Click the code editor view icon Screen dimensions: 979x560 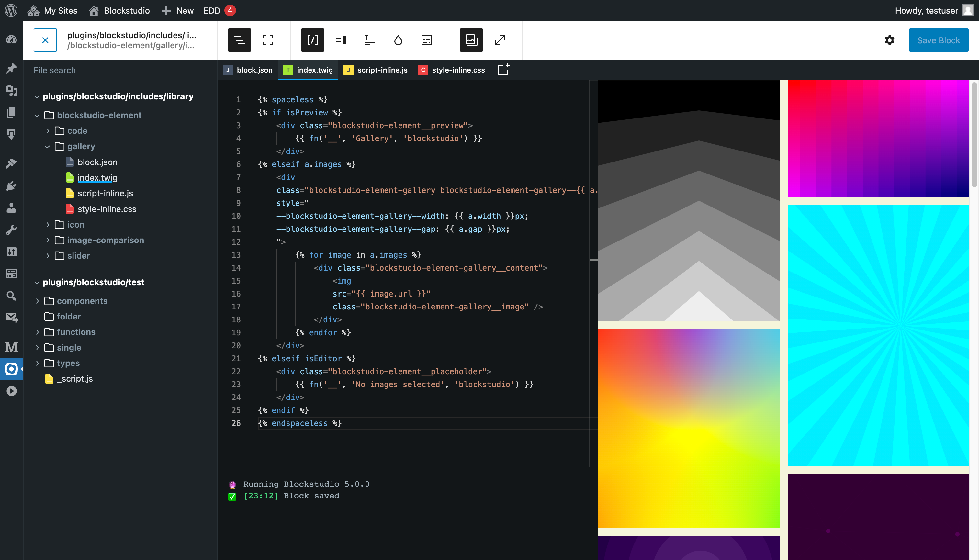tap(312, 40)
